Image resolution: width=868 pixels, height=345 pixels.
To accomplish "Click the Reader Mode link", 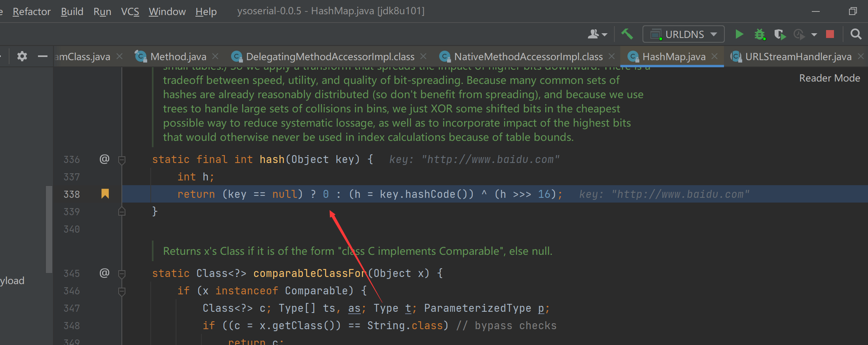I will tap(830, 78).
